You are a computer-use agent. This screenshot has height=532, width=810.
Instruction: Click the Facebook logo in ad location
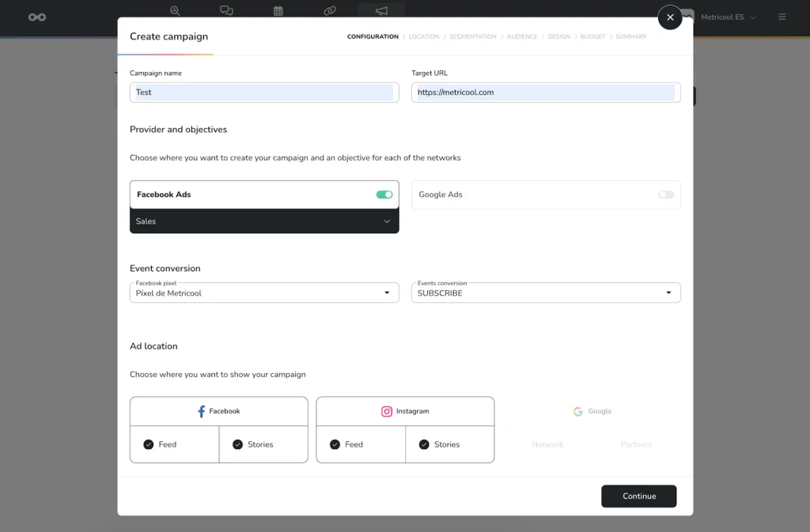click(x=202, y=411)
